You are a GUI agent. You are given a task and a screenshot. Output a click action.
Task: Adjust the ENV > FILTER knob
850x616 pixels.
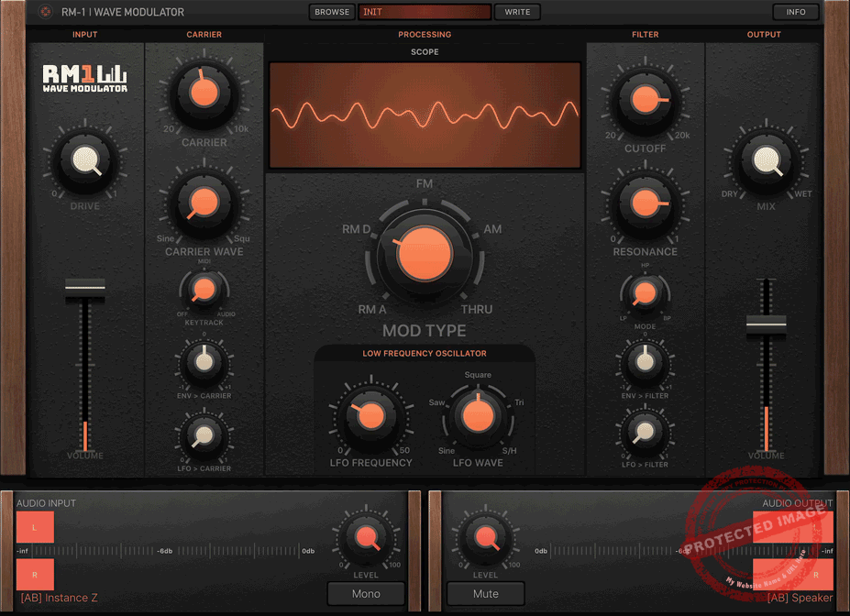(x=646, y=362)
